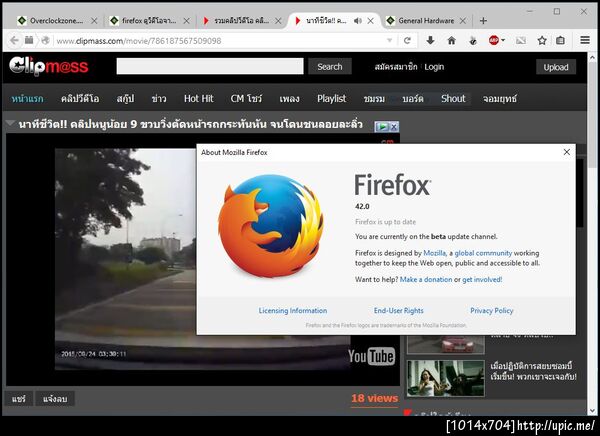
Task: Open the หน้าแรก menu item
Action: [x=27, y=99]
